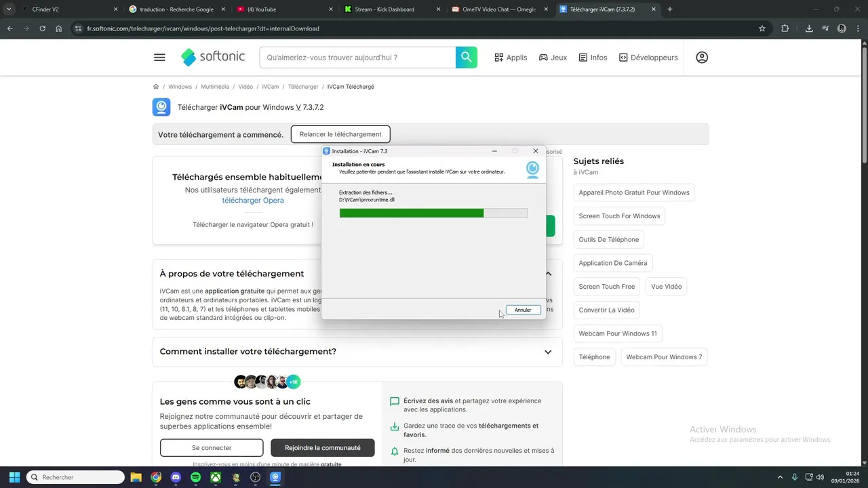868x488 pixels.
Task: Open the Windows breadcrumb link
Action: (180, 87)
